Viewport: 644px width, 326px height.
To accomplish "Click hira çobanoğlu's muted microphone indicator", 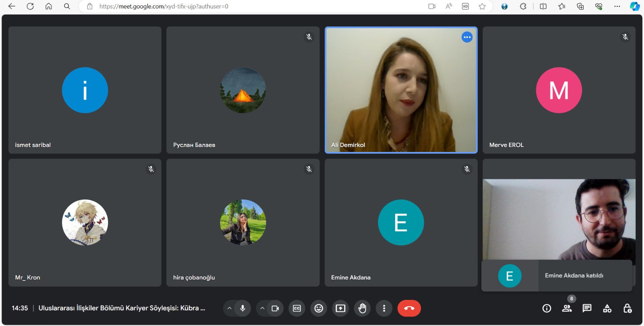I will (x=309, y=169).
